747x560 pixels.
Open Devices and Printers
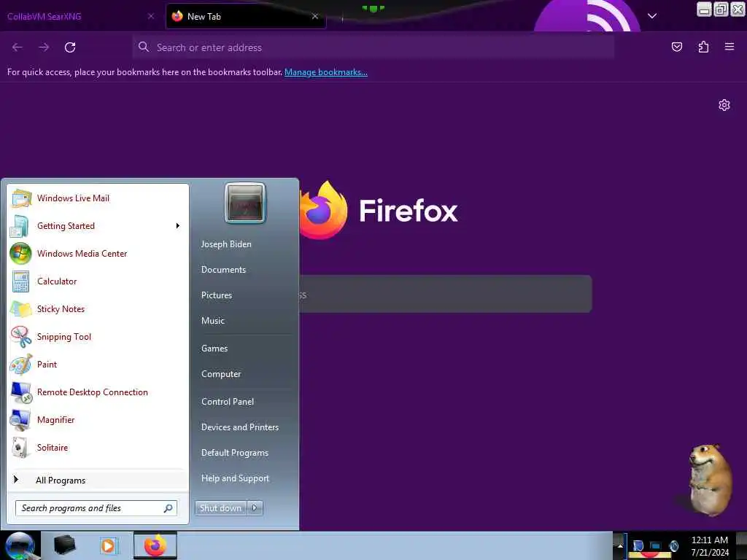tap(239, 427)
